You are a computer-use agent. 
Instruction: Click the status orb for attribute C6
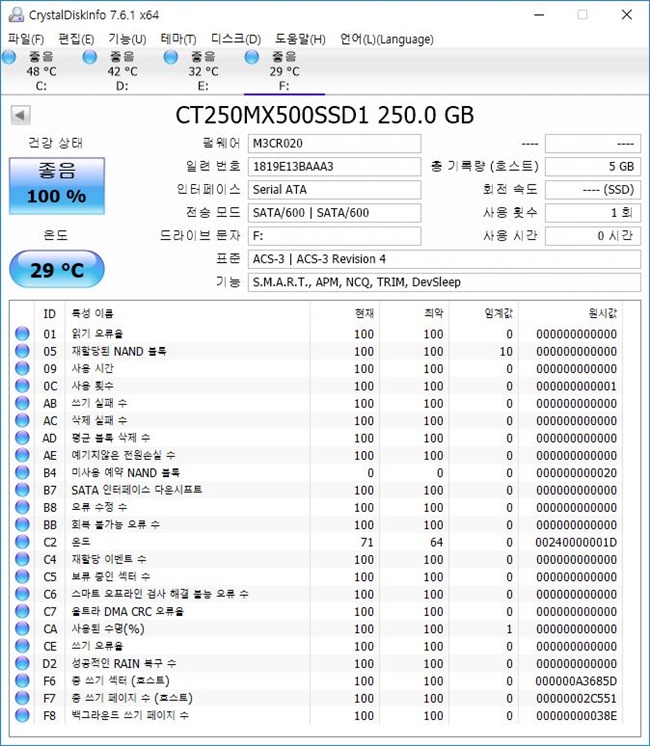tap(22, 594)
